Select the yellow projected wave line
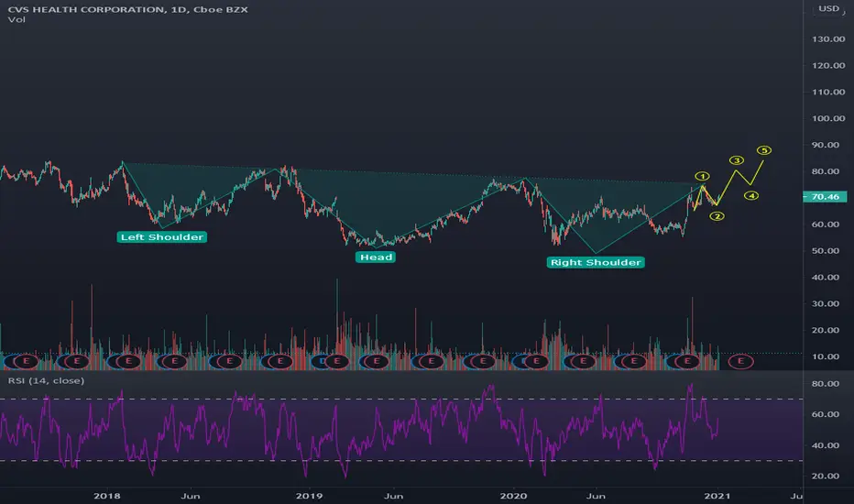Viewport: 854px width, 504px height. click(728, 186)
